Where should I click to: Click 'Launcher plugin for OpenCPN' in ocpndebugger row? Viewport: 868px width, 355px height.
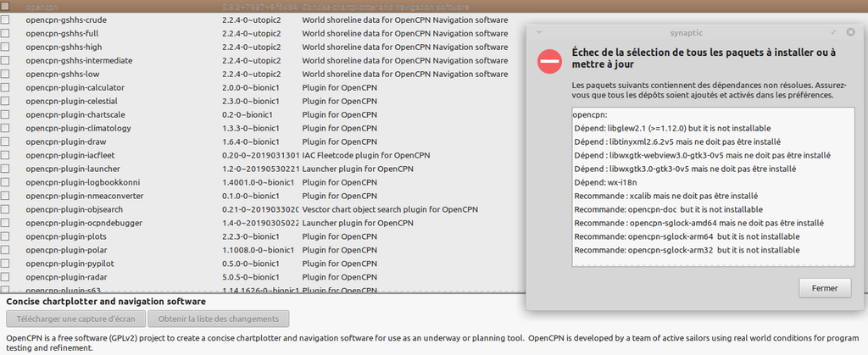[x=358, y=223]
